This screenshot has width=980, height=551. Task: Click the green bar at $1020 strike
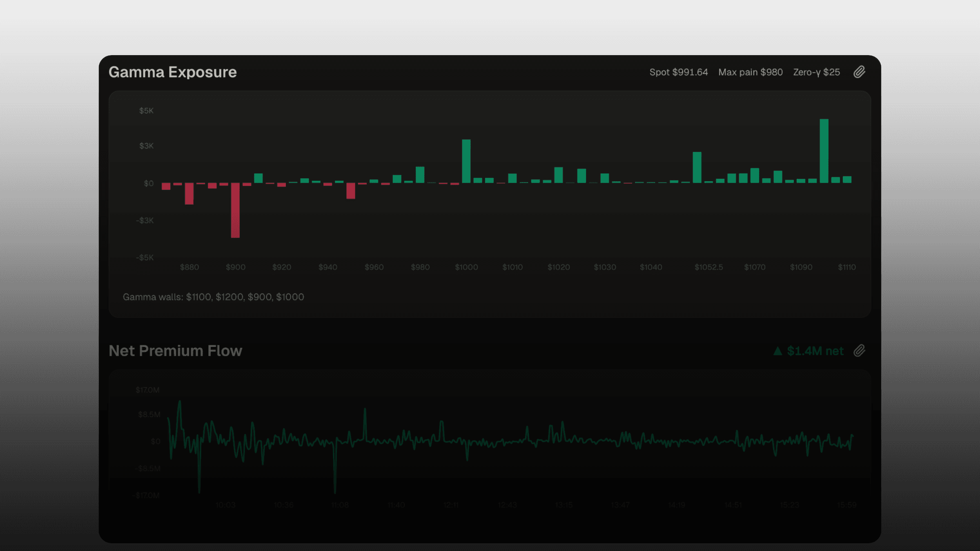coord(559,175)
